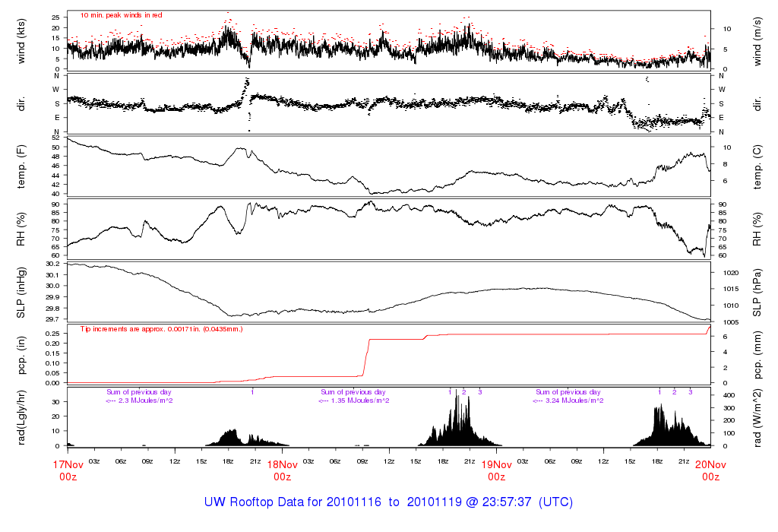Screen dimensions: 778x532
Task: Click the '30.2' tick on the SLP axis
Action: coord(52,264)
